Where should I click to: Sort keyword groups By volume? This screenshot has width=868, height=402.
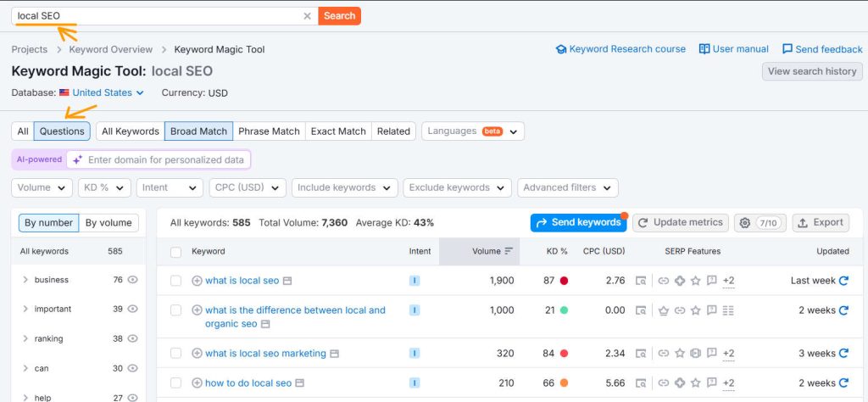pos(108,222)
